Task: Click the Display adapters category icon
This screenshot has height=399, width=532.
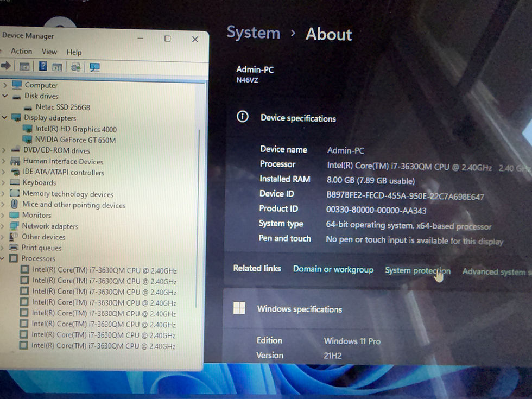Action: point(16,118)
